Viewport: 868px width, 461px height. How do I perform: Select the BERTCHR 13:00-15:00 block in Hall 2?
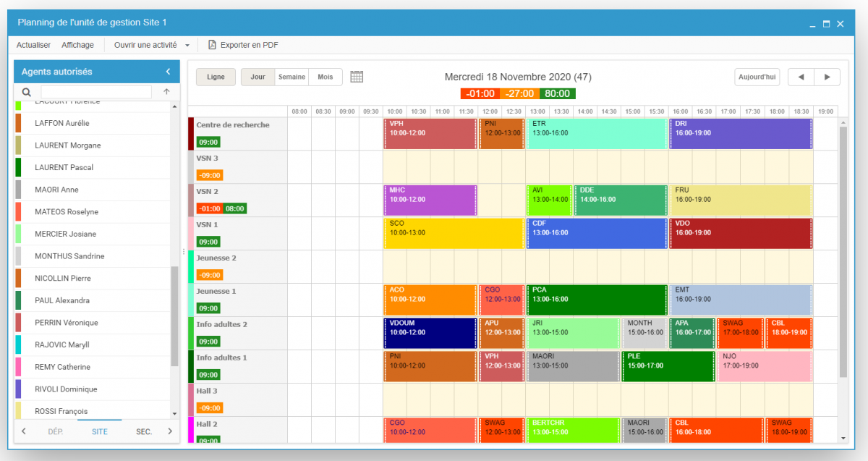click(x=573, y=429)
